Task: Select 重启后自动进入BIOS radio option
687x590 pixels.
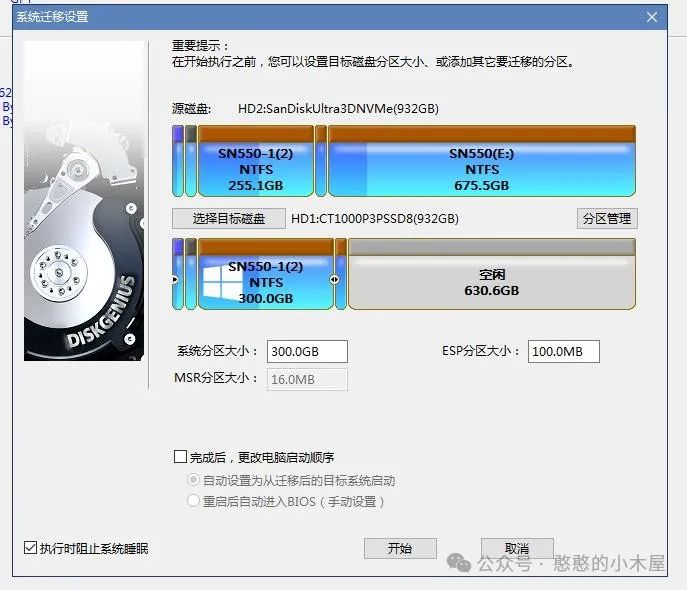Action: (193, 501)
